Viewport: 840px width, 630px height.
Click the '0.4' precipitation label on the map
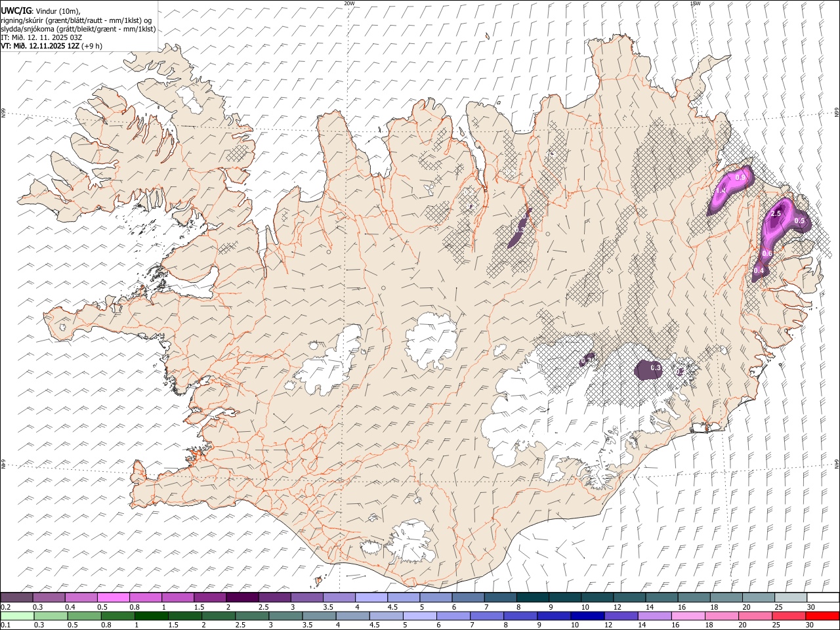759,270
